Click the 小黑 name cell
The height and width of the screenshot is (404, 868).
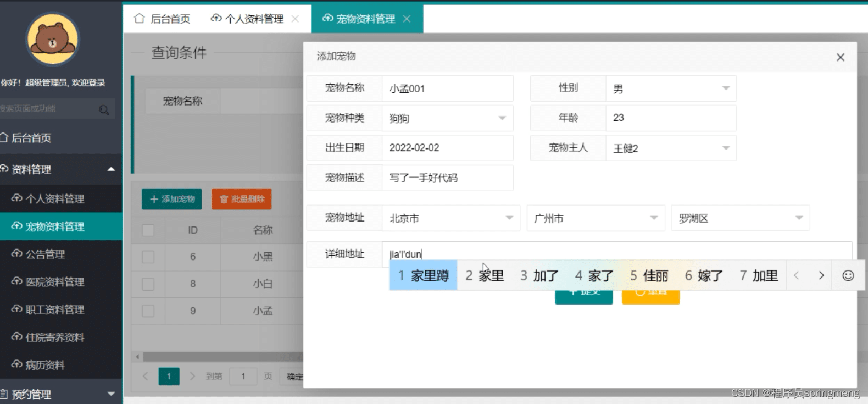point(263,257)
